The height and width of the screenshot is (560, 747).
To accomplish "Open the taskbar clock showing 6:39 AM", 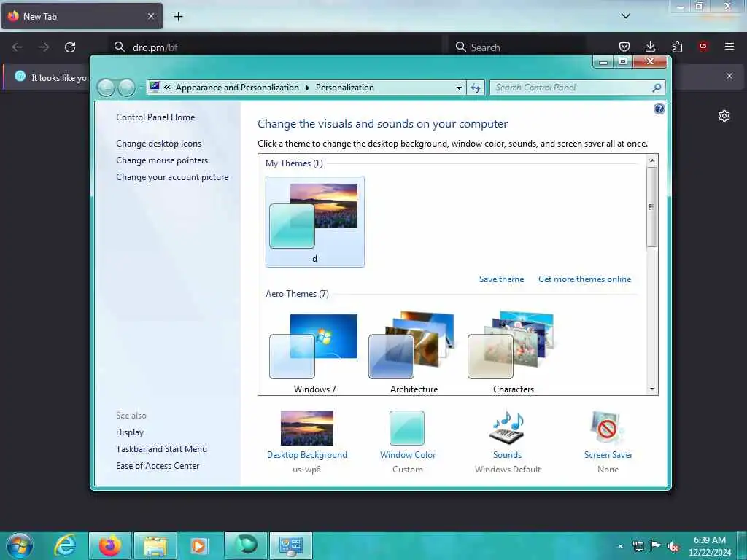I will tap(709, 546).
